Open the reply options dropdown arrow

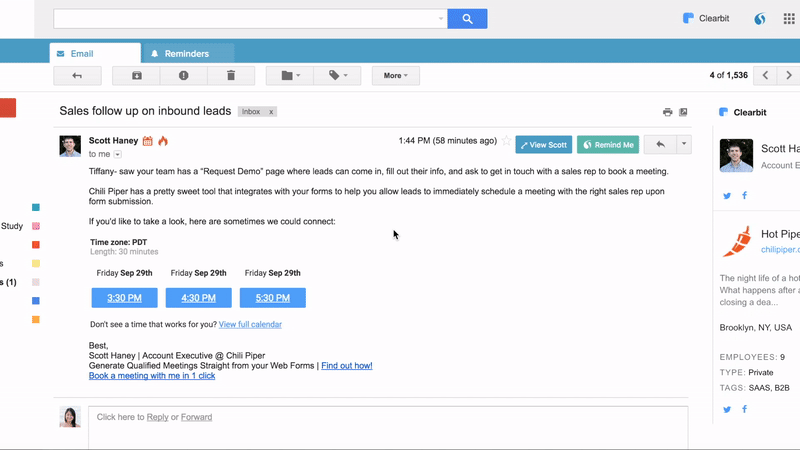684,144
